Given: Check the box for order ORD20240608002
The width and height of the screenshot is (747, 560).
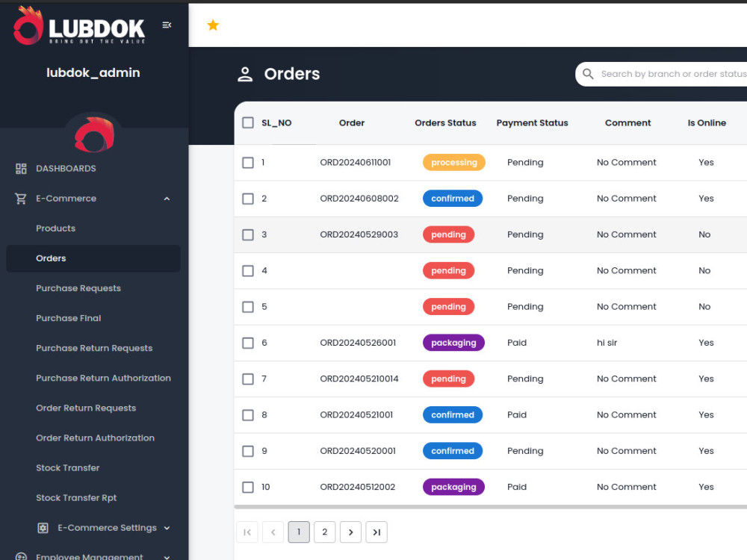Looking at the screenshot, I should click(248, 199).
